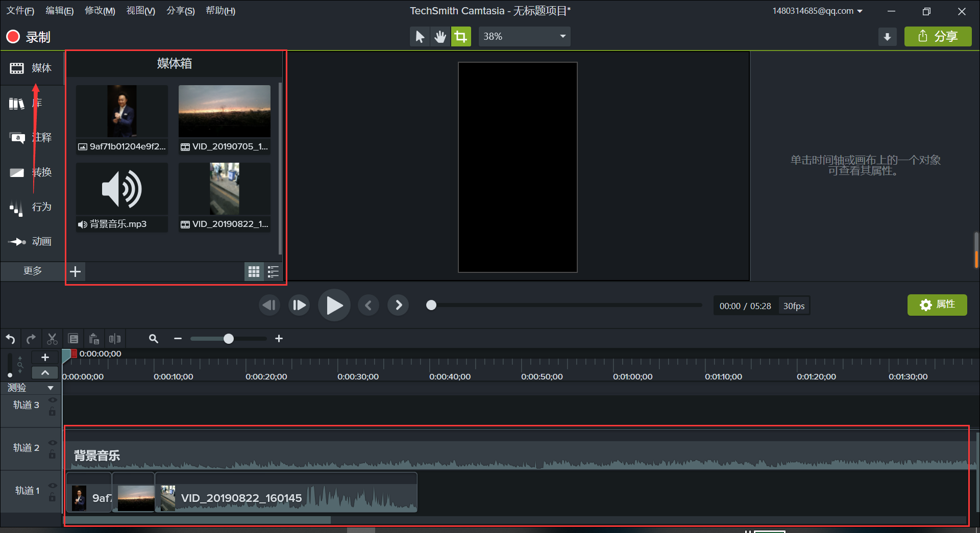Expand the 测验 quiz dropdown arrow
The image size is (980, 533).
tap(51, 388)
